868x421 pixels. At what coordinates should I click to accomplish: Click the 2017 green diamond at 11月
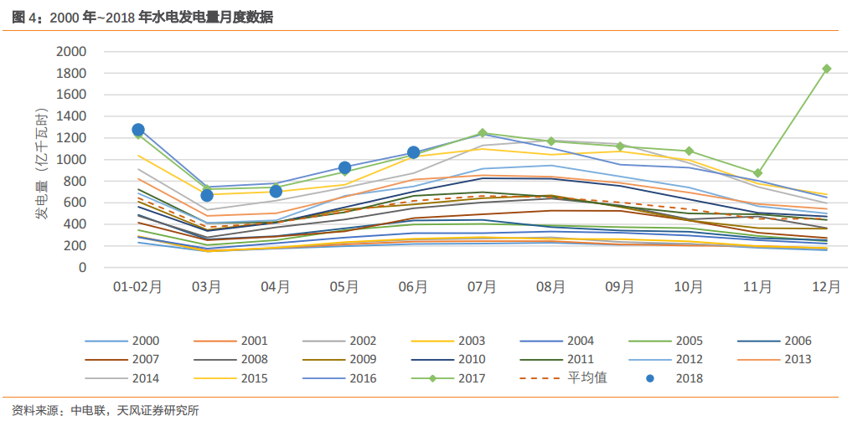point(757,173)
